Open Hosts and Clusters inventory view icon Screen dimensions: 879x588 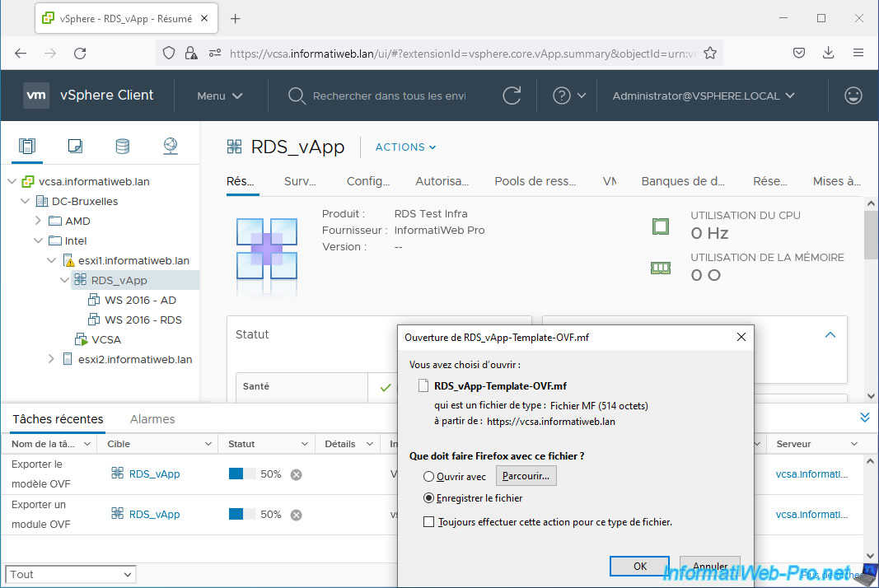27,147
